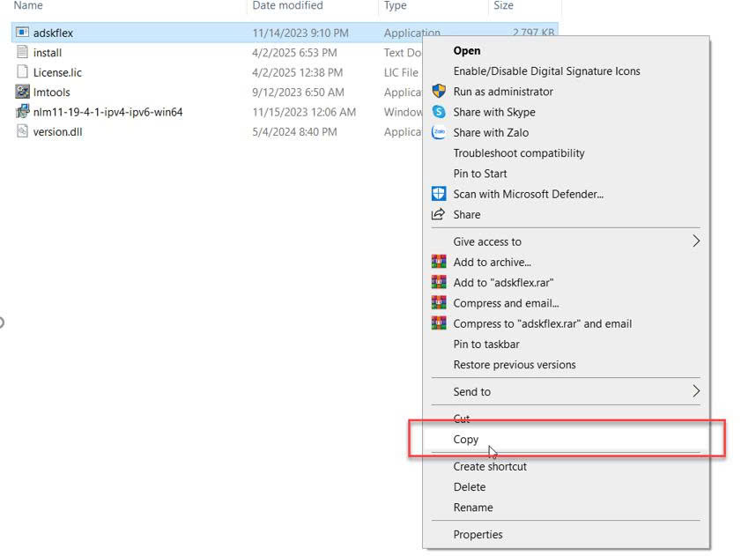This screenshot has height=556, width=756.
Task: Click the Run as administrator shield icon
Action: tap(439, 91)
